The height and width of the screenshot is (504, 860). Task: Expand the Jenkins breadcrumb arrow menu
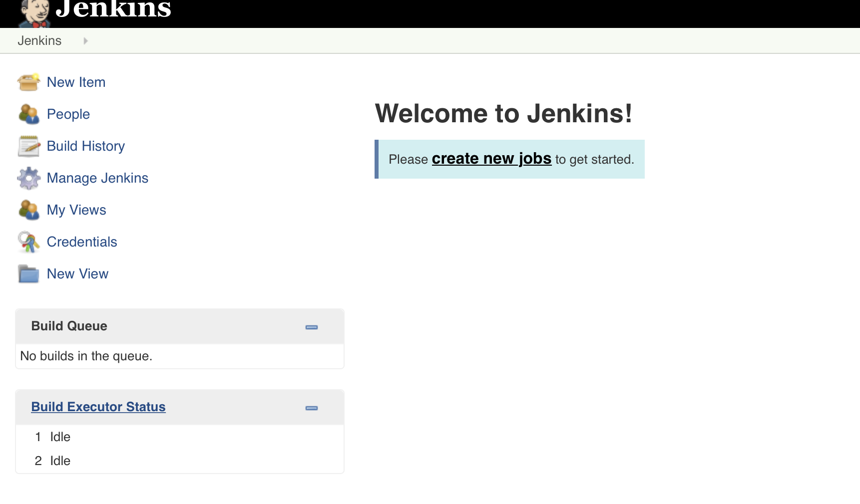pos(85,41)
